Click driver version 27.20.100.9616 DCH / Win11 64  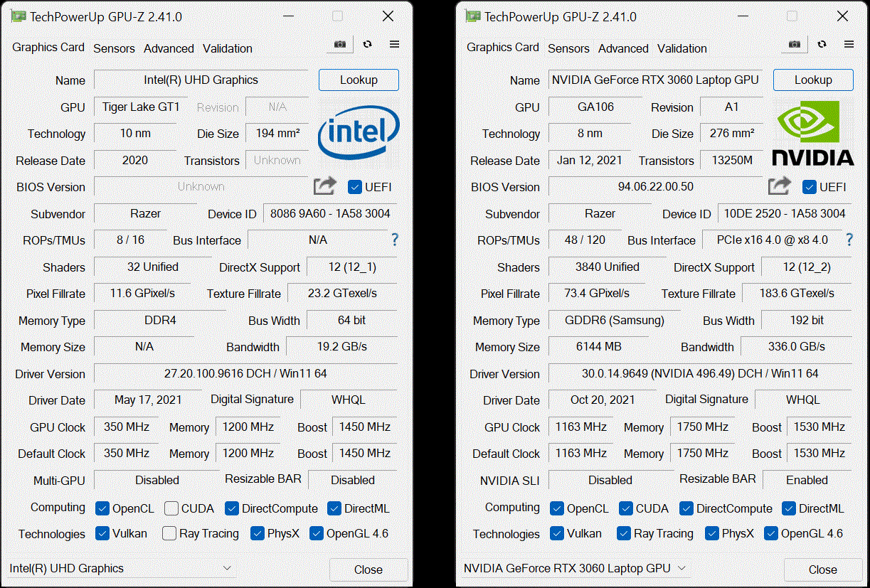[245, 373]
